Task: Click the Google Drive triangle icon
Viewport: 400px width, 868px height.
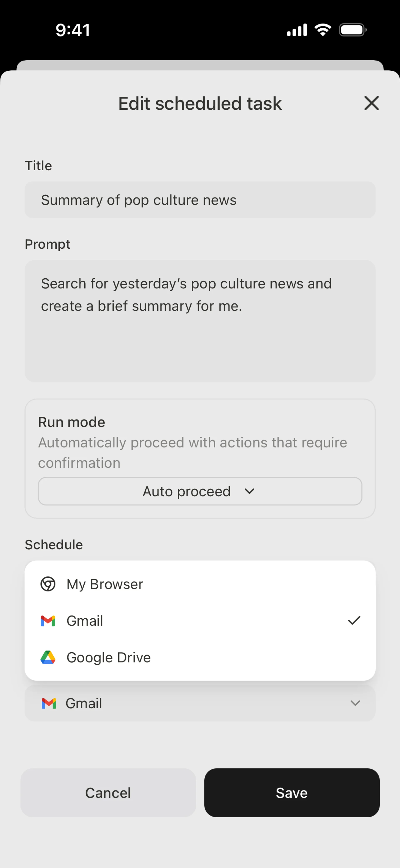Action: pyautogui.click(x=48, y=657)
